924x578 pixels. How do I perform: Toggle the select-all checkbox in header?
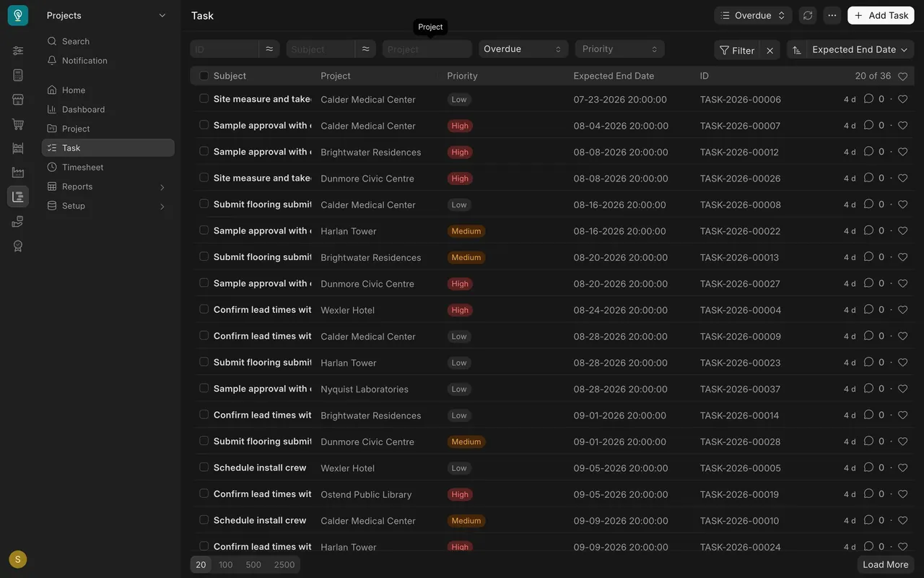(x=204, y=76)
